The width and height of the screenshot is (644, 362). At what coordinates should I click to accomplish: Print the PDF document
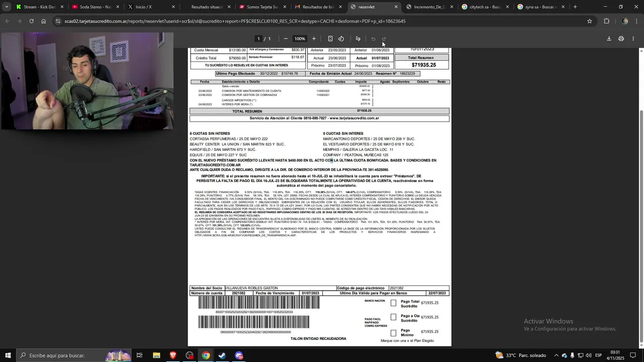[621, 39]
